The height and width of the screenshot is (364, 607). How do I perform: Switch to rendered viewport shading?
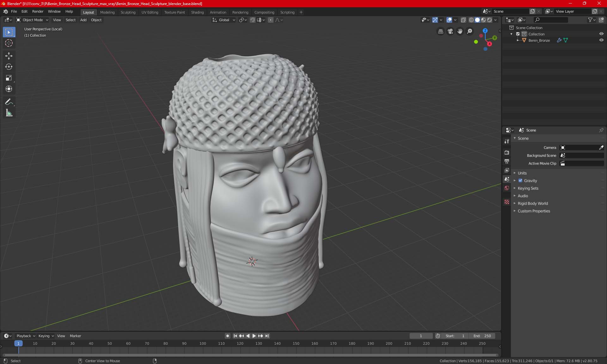489,20
